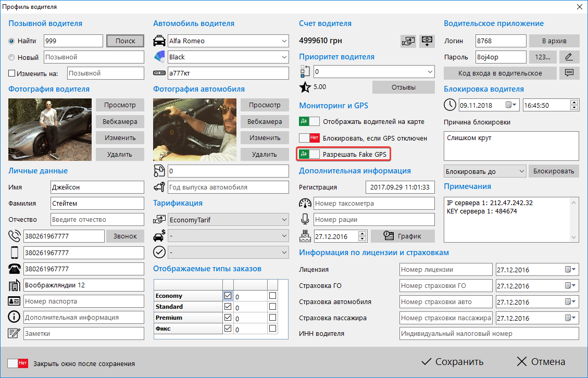Click the clock icon in Блокировка водителя
Screen dimensions: 588x378
(450, 105)
